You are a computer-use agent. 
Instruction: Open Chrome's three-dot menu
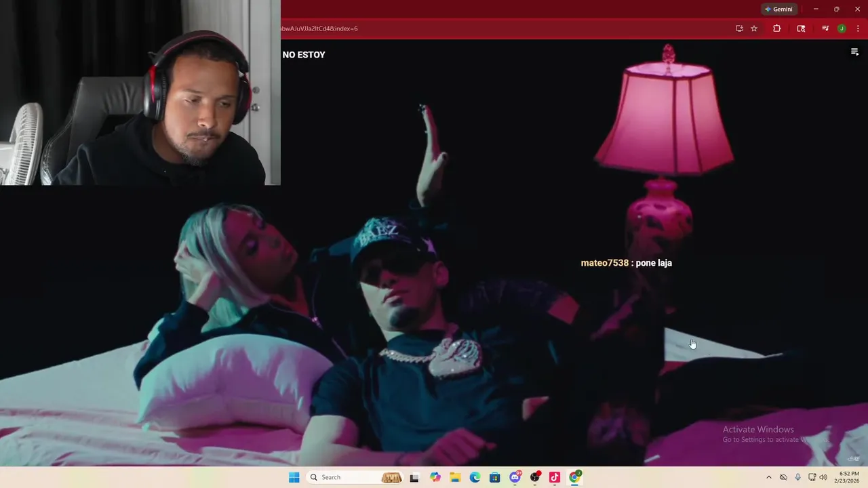[857, 28]
